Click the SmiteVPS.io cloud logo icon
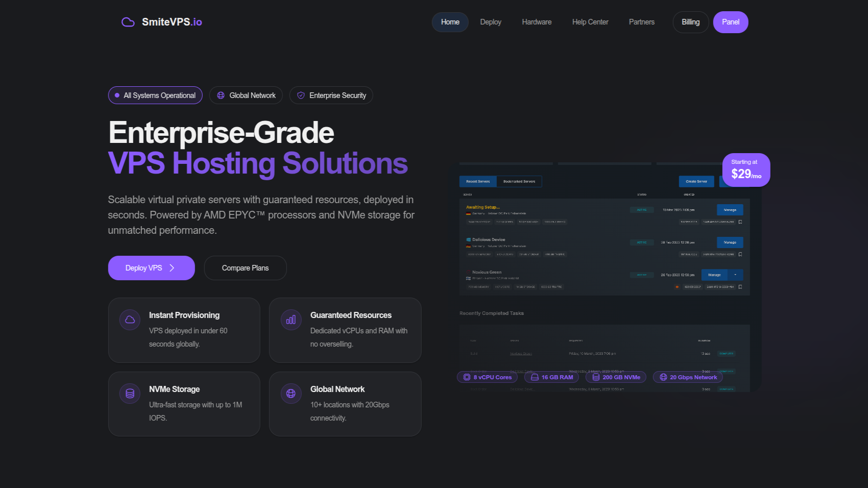The height and width of the screenshot is (488, 868). tap(128, 22)
